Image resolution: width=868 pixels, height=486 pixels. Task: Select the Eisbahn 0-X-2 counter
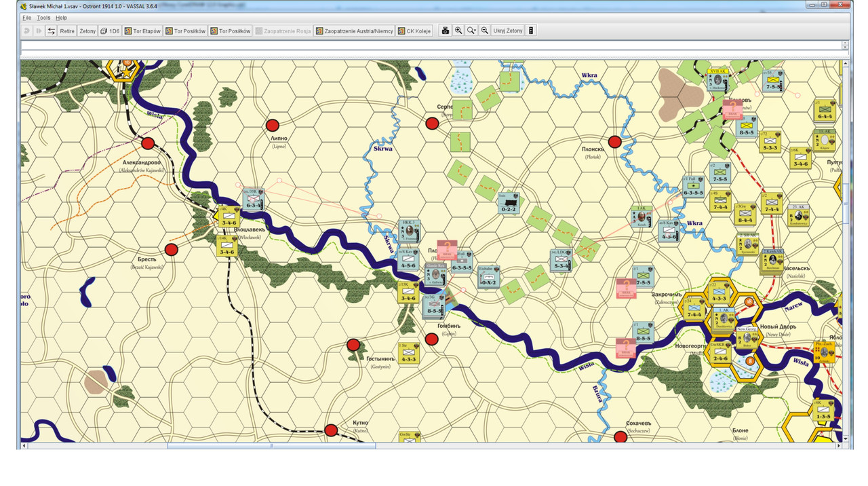[488, 276]
